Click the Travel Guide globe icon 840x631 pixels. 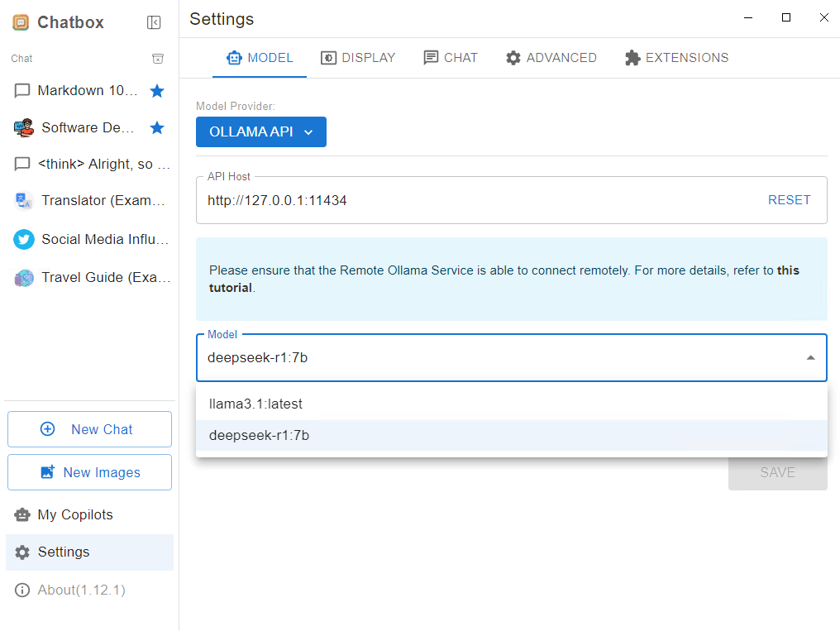[x=24, y=278]
